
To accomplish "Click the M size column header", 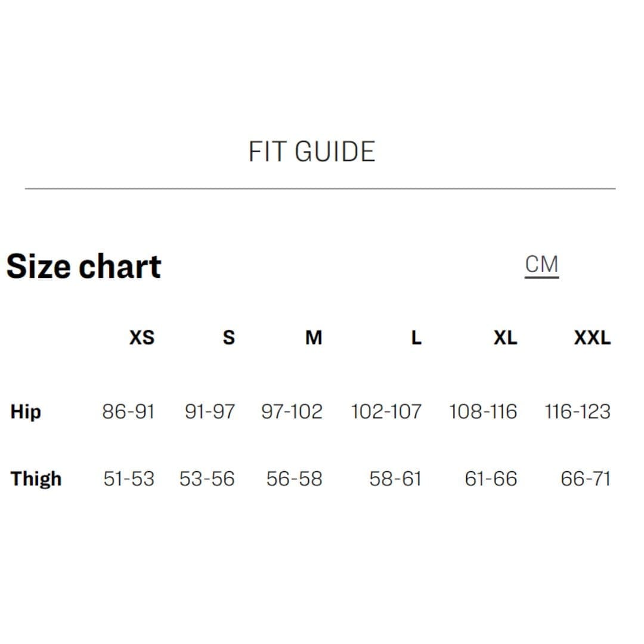I will 314,338.
